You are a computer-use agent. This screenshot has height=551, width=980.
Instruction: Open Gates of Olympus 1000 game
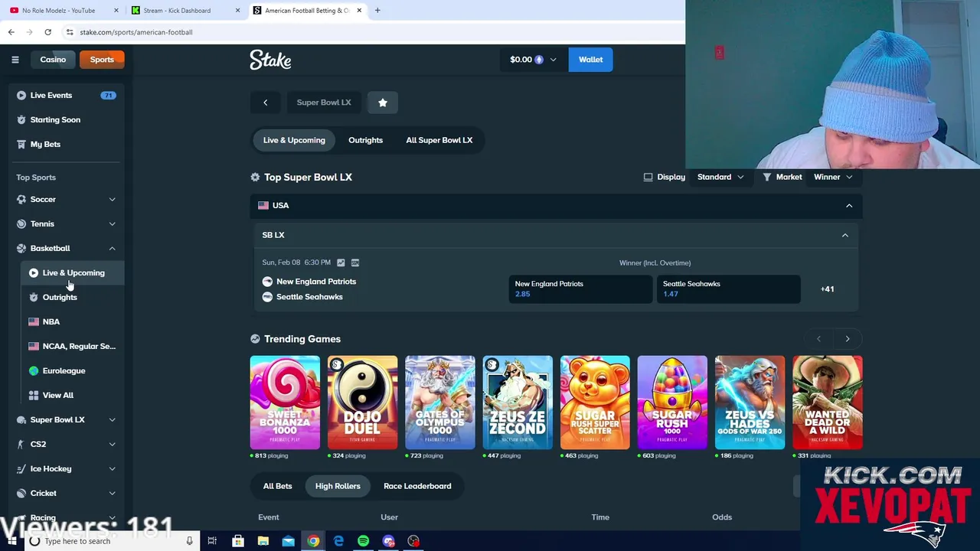pyautogui.click(x=440, y=403)
